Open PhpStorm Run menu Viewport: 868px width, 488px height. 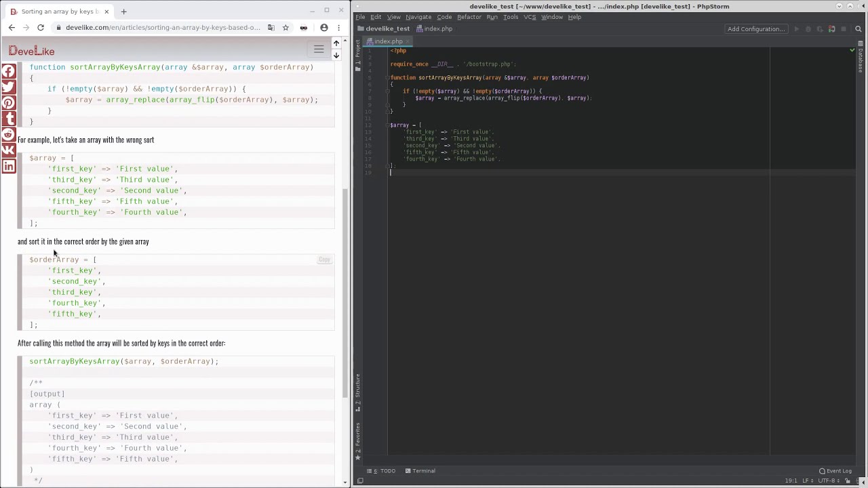[492, 17]
